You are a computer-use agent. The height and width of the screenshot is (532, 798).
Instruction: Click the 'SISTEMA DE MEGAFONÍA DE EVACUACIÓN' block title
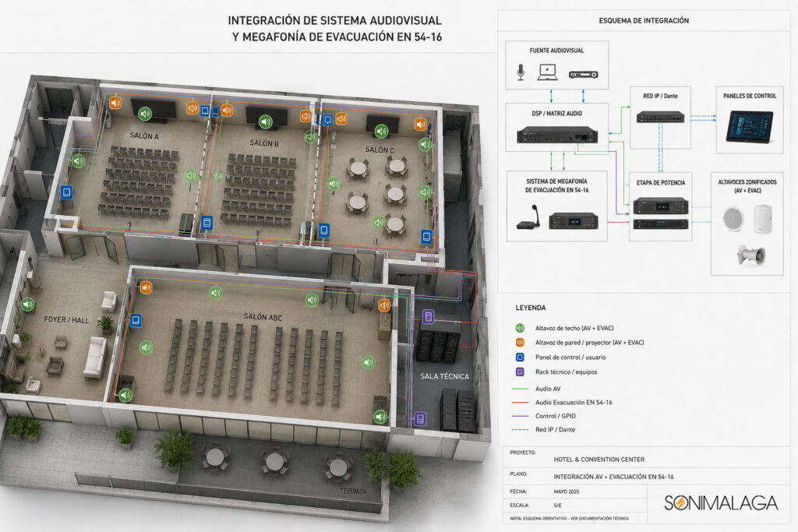pyautogui.click(x=556, y=185)
